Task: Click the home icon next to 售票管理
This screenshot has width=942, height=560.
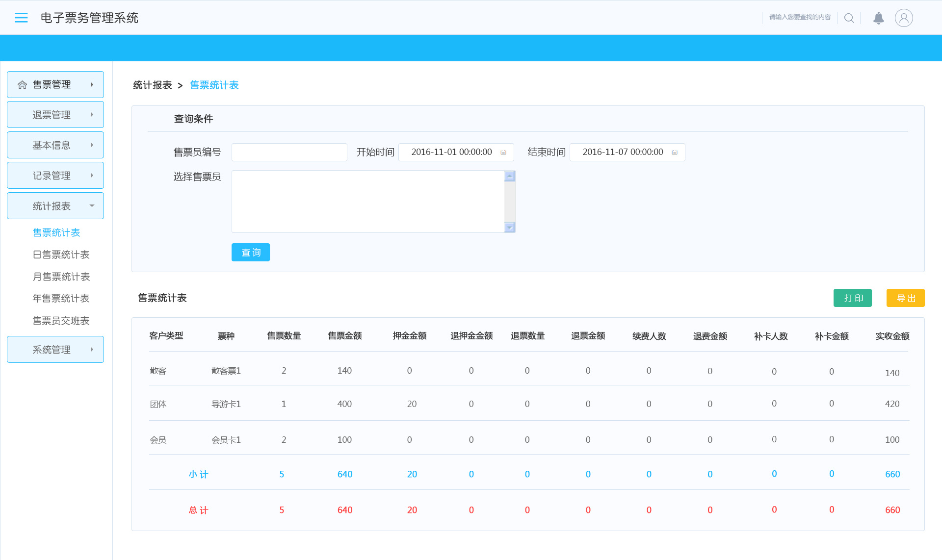Action: tap(22, 84)
